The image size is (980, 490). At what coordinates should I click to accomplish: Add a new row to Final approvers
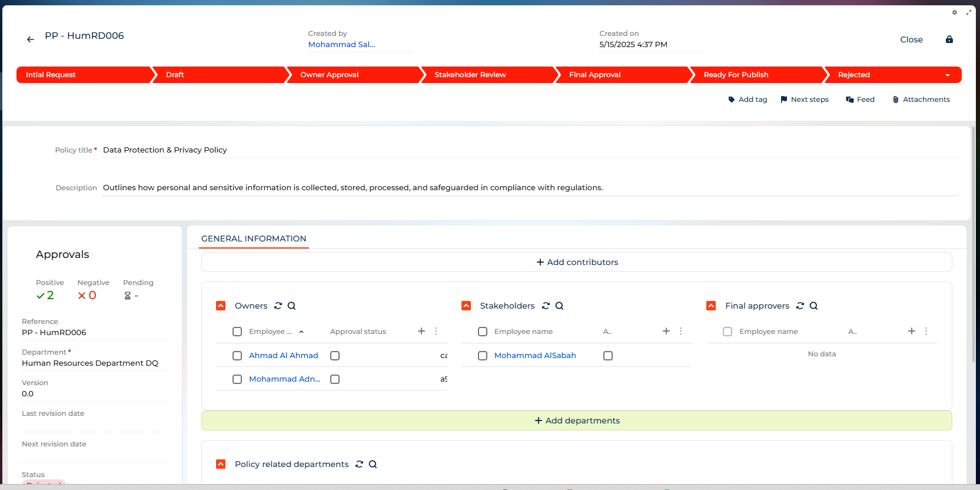[x=911, y=331]
